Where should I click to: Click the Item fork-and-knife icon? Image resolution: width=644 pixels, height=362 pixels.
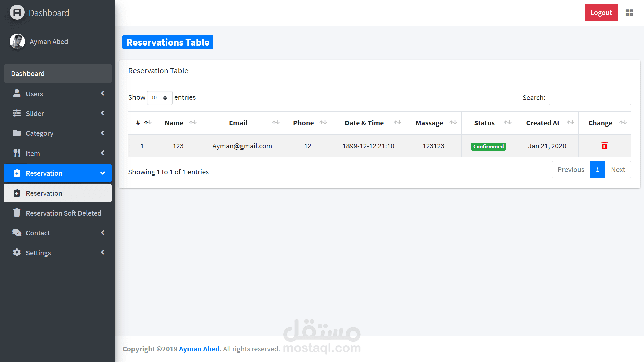point(17,153)
